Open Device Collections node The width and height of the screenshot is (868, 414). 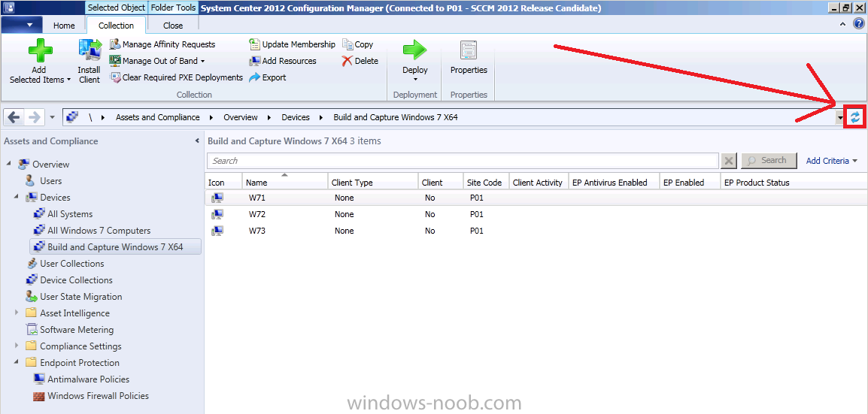tap(76, 280)
